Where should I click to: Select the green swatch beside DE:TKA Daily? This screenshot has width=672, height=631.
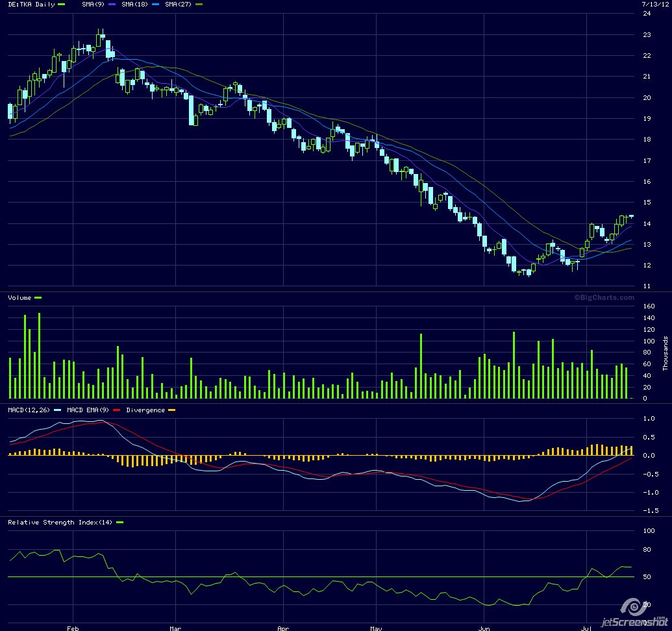tap(61, 5)
